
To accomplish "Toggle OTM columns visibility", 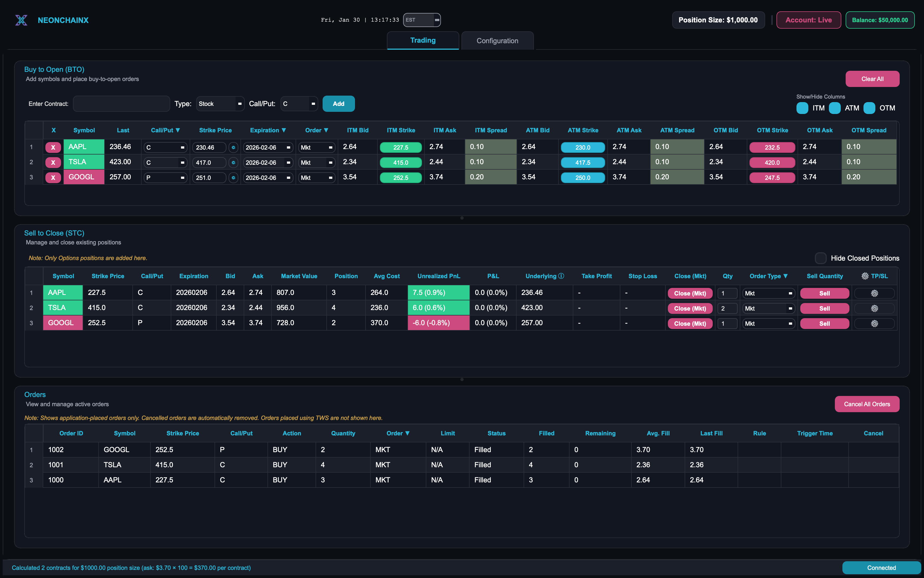I will click(869, 108).
